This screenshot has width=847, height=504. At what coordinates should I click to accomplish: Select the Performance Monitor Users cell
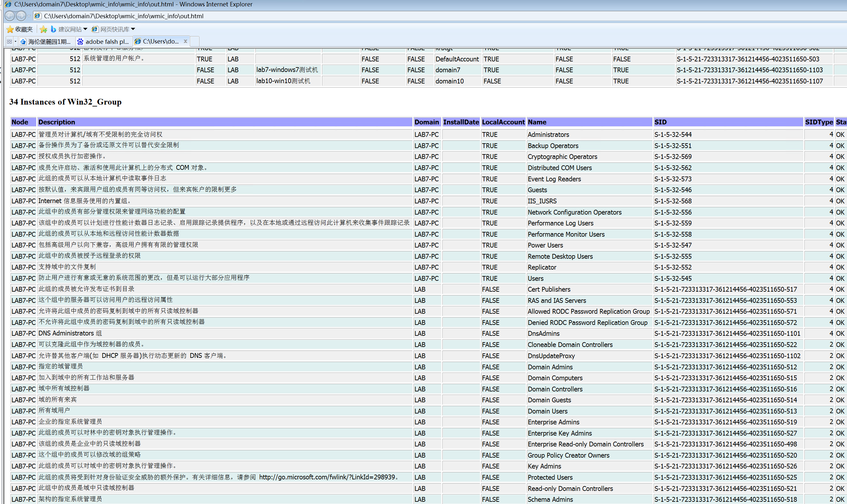589,234
